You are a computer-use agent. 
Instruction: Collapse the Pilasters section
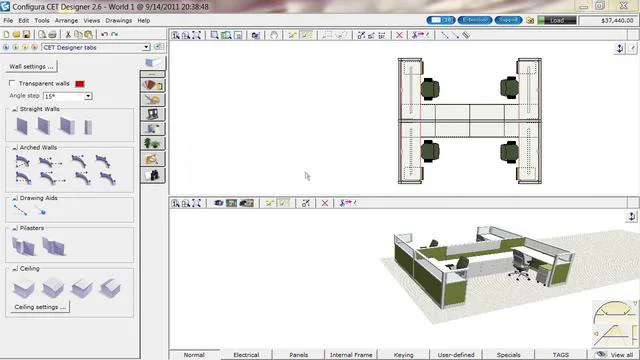(15, 229)
